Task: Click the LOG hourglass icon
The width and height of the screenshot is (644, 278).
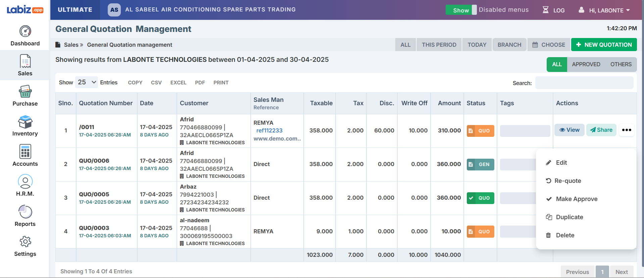Action: 546,10
